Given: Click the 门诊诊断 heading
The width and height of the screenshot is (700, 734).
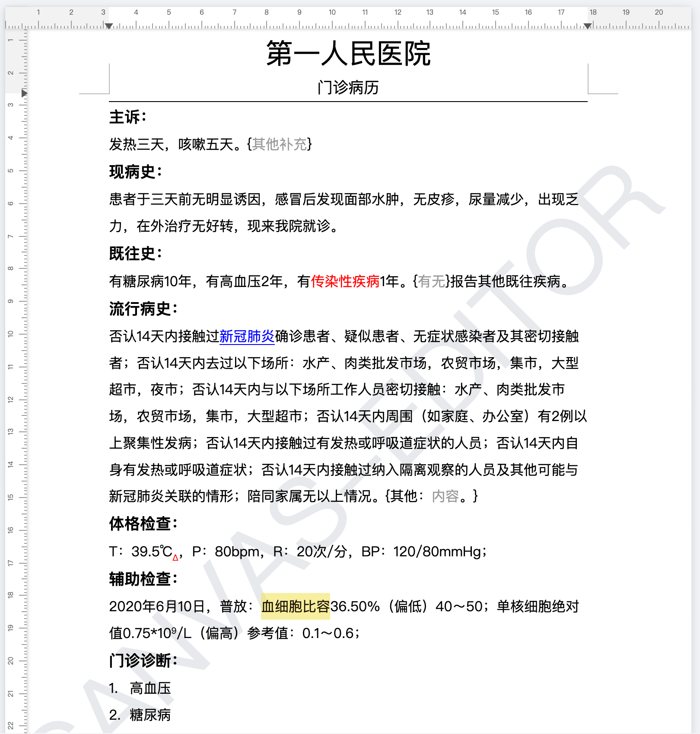Looking at the screenshot, I should pyautogui.click(x=143, y=661).
